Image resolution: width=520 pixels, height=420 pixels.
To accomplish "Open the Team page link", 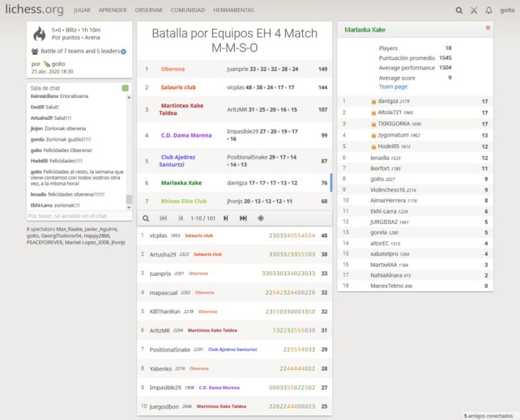I will 393,87.
